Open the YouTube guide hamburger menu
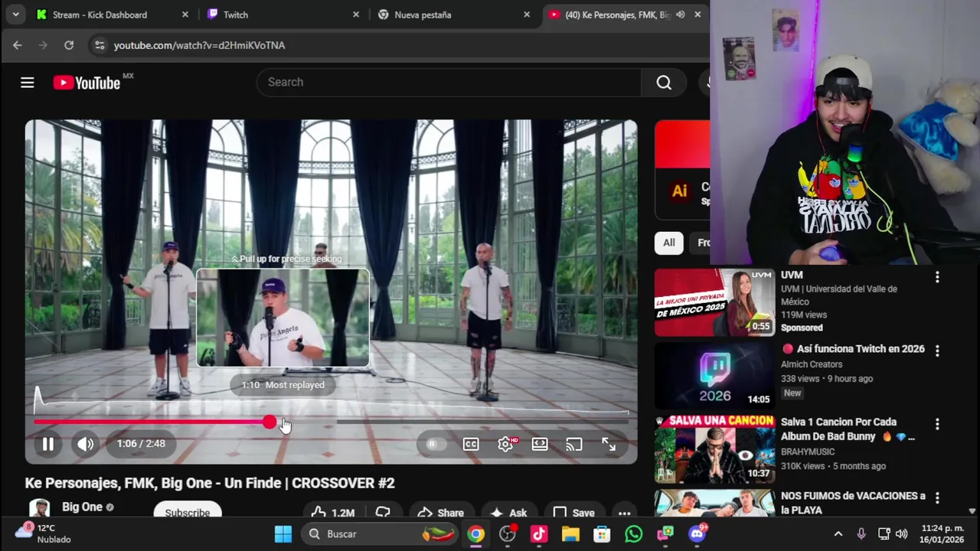980x551 pixels. point(28,83)
